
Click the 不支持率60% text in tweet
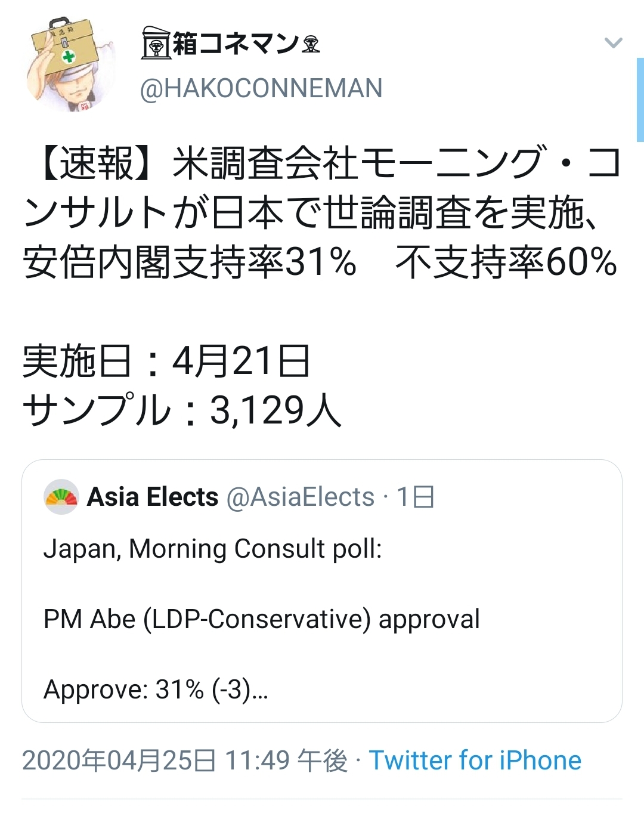point(506,262)
